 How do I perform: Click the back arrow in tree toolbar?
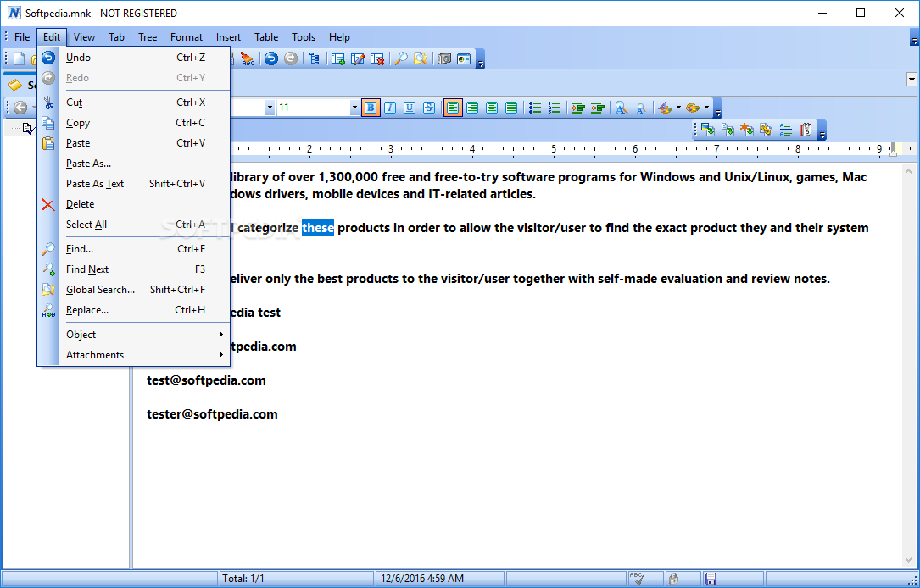(x=20, y=108)
